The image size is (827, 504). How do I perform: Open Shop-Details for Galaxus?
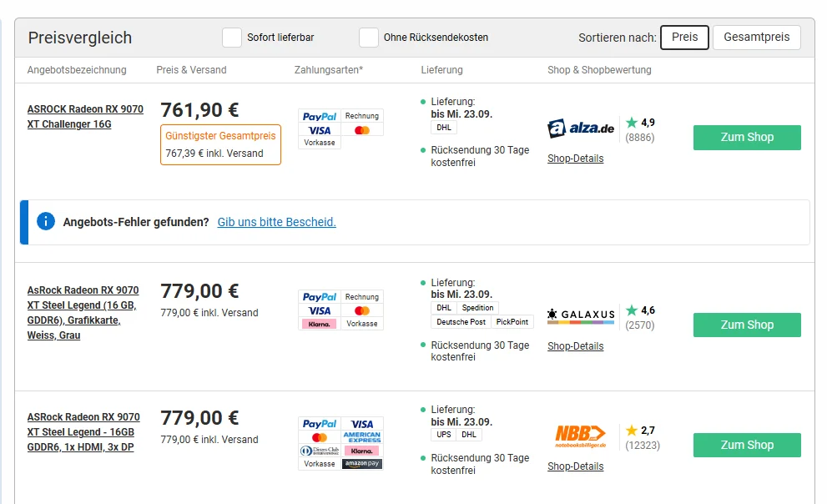[x=576, y=345]
